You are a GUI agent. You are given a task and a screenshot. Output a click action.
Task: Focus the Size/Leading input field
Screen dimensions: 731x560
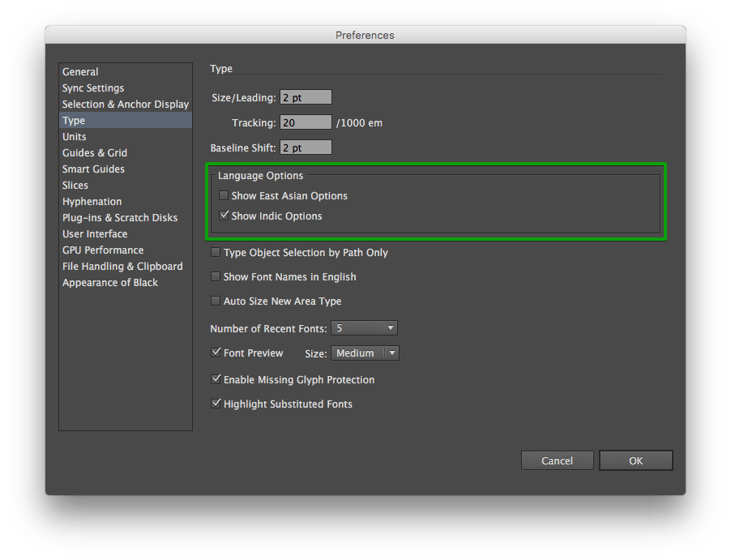(306, 97)
